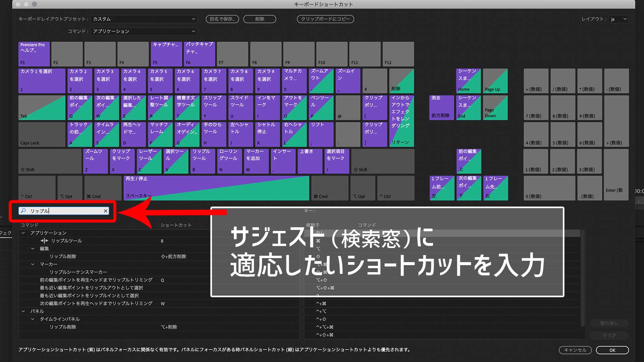Select リップル削除 under タイムラインパネル

159,327
